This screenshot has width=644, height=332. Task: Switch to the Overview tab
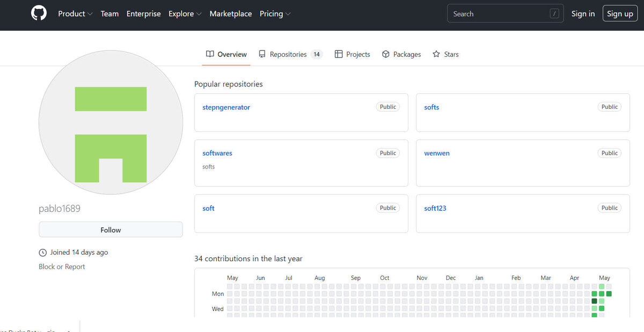(226, 54)
